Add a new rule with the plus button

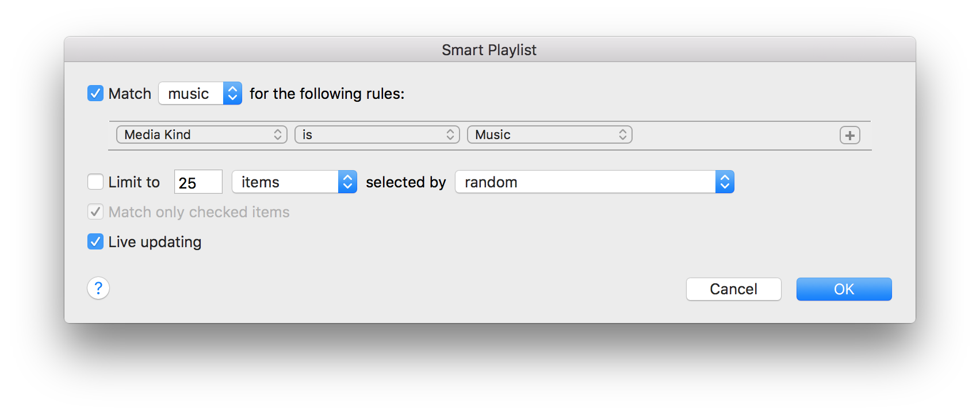pos(849,136)
